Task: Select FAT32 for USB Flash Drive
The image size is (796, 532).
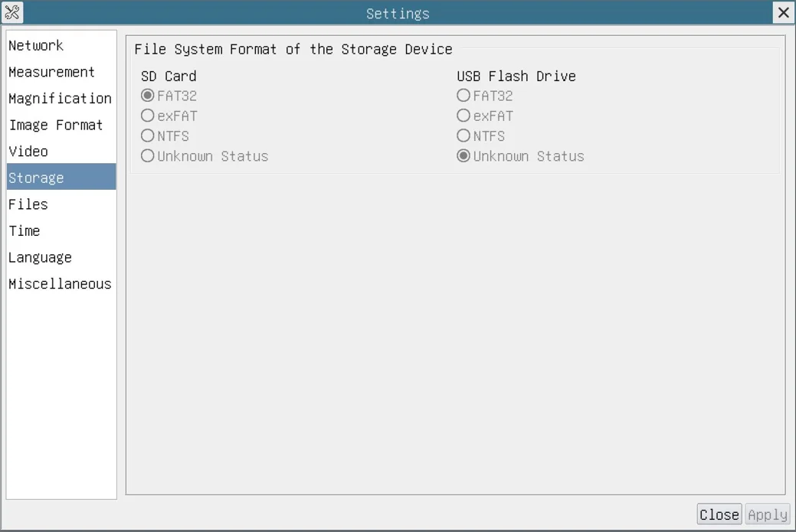Action: tap(464, 96)
